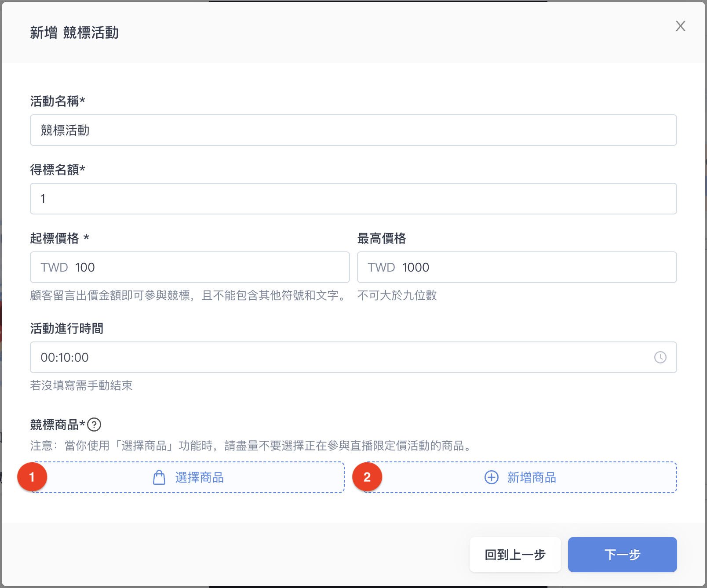Proceed with the 下一步 button
Screen dimensions: 707x588
622,555
